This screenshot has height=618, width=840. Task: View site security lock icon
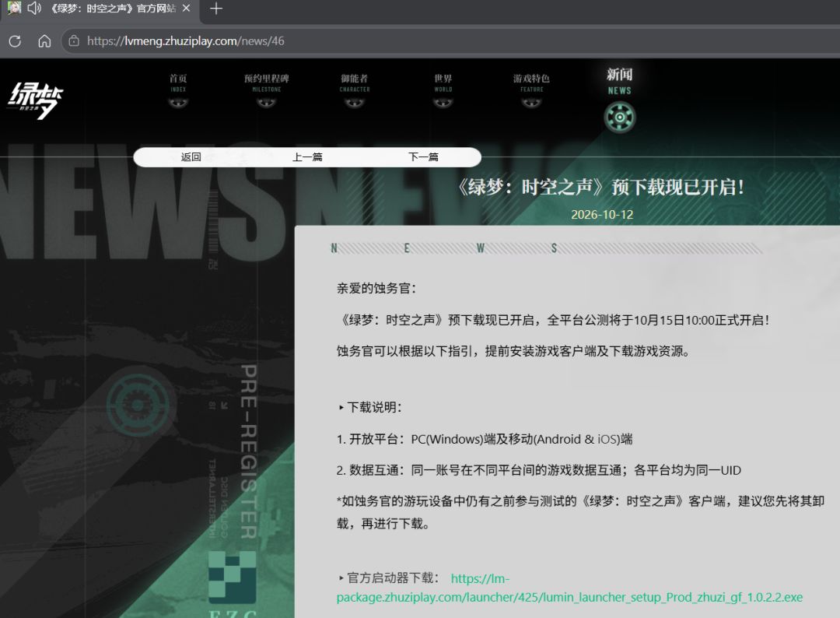coord(74,40)
